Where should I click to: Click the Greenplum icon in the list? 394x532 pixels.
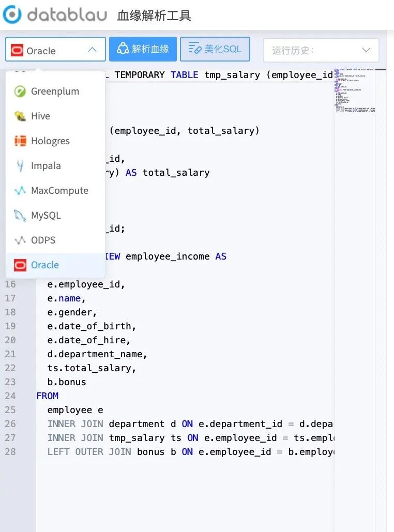[x=20, y=92]
